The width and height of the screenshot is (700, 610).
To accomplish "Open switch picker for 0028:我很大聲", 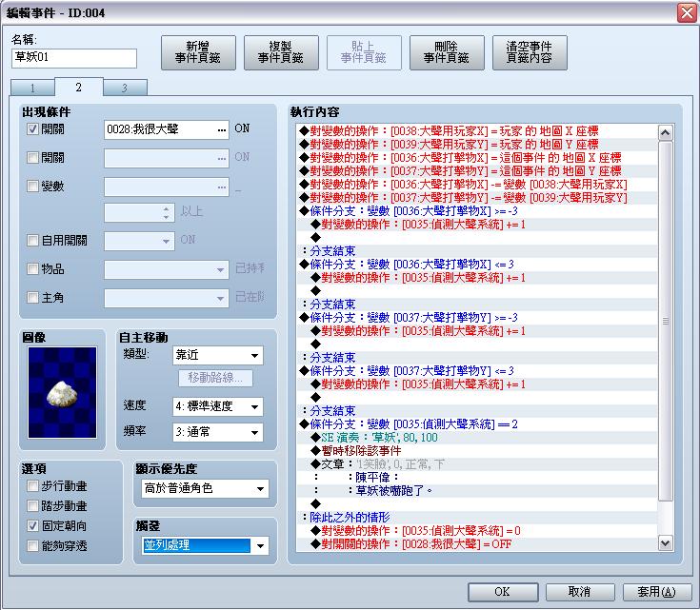I will tap(221, 129).
